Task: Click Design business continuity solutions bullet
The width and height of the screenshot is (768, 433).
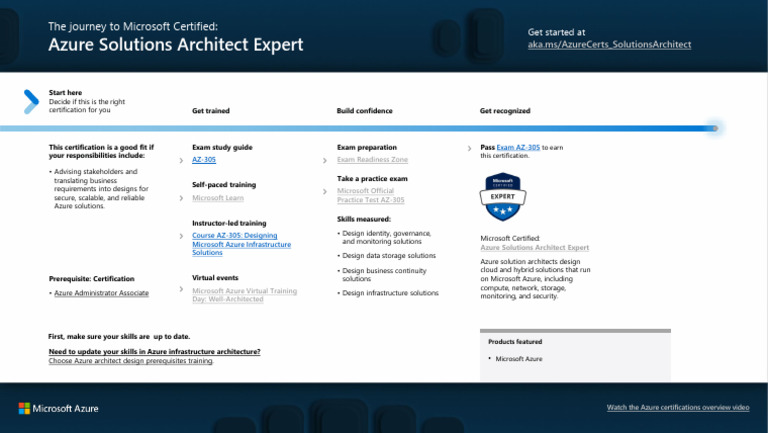Action: pyautogui.click(x=382, y=275)
